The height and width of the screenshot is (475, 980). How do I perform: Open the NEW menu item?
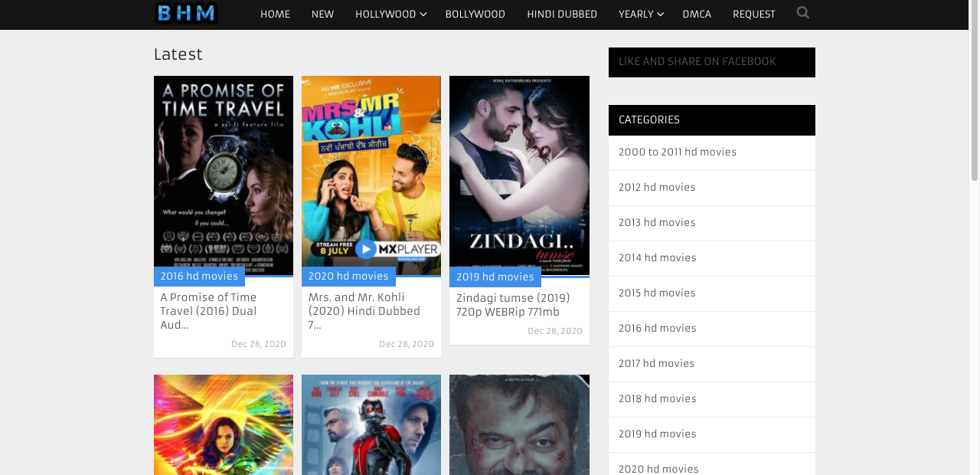pyautogui.click(x=322, y=15)
